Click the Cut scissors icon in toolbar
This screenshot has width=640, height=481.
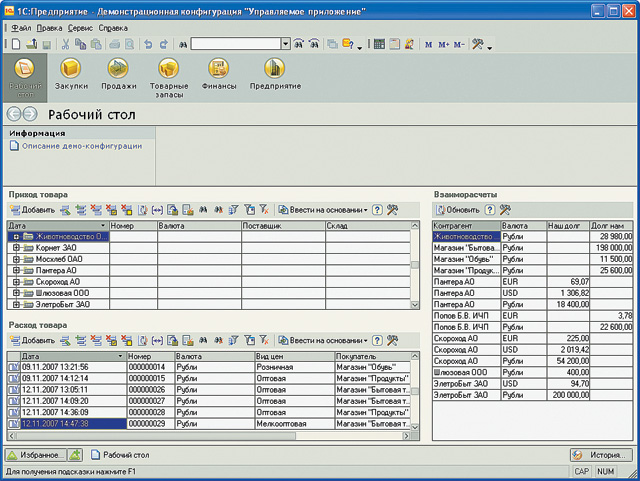click(x=65, y=45)
